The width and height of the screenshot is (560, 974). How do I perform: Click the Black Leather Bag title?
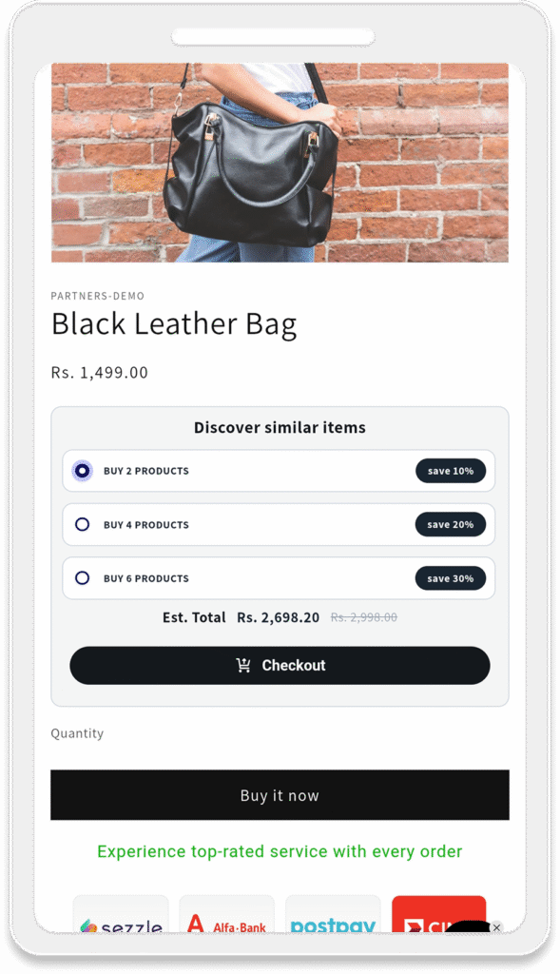(x=174, y=325)
